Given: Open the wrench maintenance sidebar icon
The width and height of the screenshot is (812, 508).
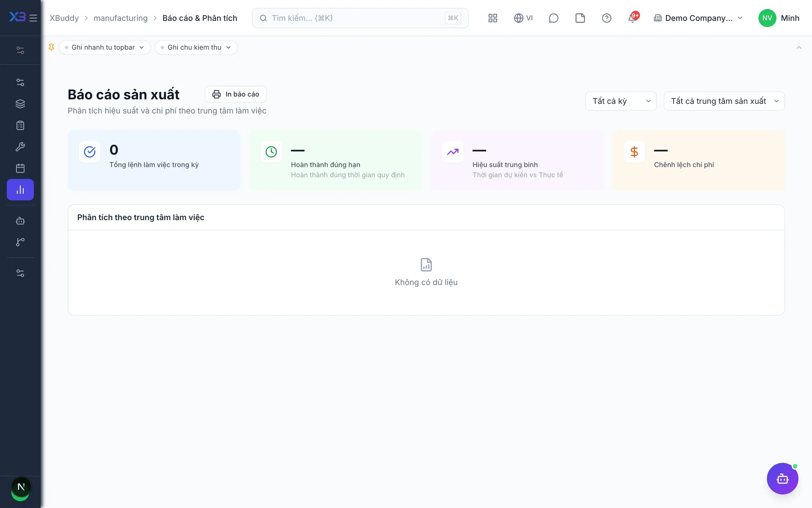Looking at the screenshot, I should tap(20, 147).
